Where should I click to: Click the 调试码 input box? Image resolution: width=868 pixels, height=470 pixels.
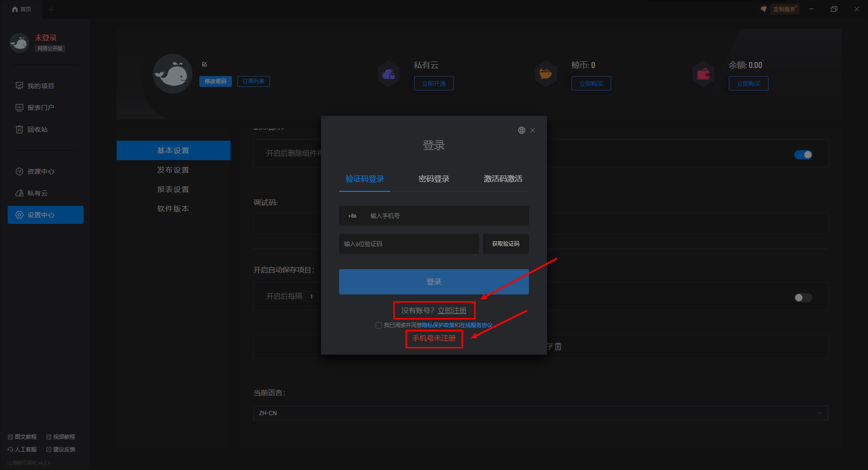(541, 223)
